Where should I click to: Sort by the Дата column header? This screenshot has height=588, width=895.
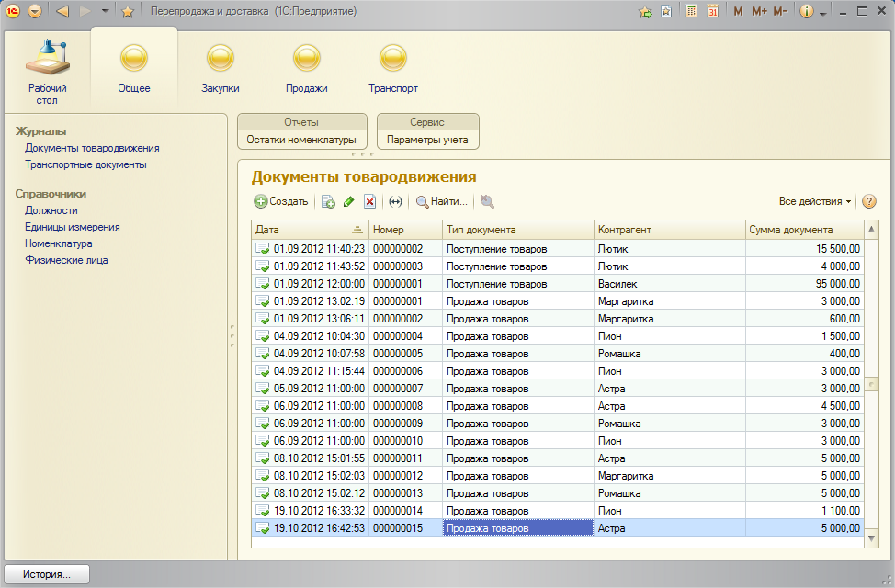310,230
